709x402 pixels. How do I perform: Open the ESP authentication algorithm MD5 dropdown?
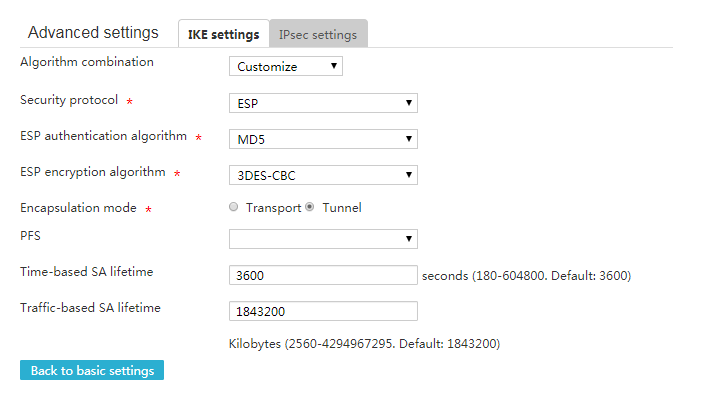coord(323,139)
